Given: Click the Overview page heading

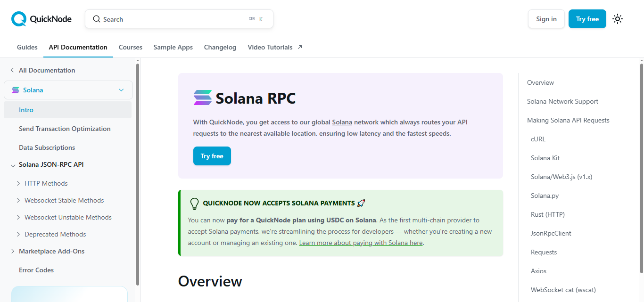Looking at the screenshot, I should point(210,281).
